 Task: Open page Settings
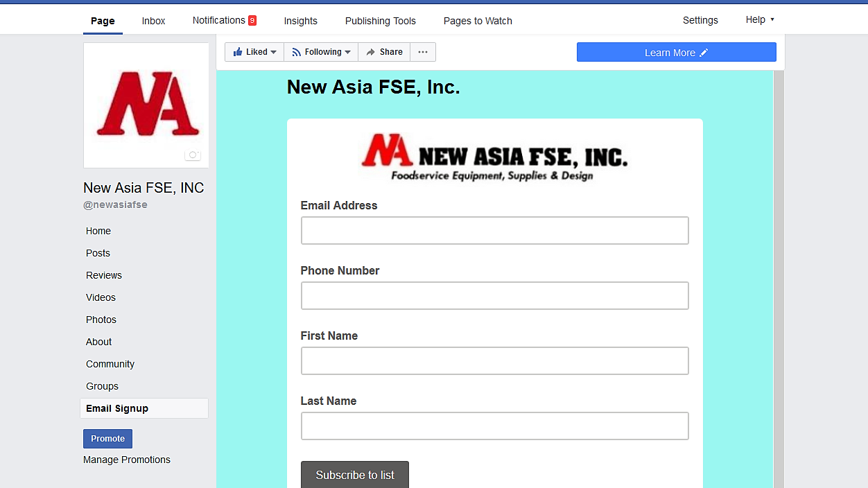700,20
